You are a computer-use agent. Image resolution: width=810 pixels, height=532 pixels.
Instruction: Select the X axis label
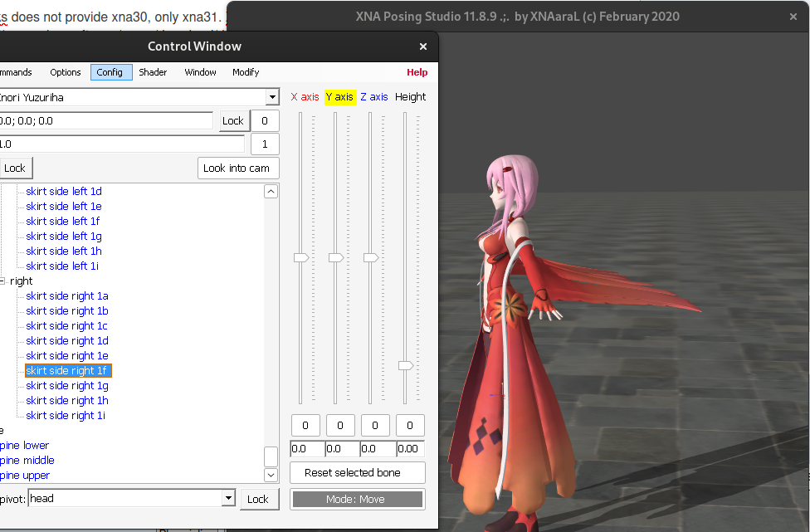point(305,96)
